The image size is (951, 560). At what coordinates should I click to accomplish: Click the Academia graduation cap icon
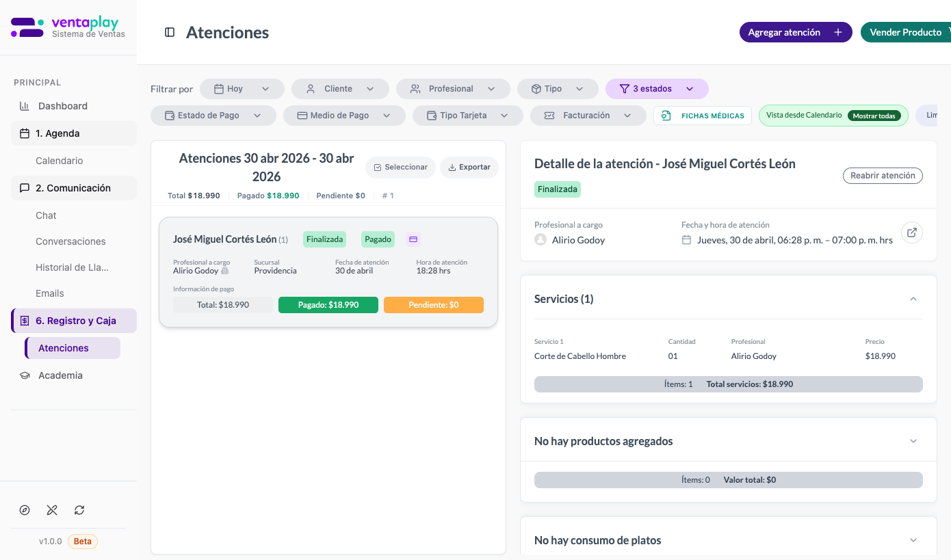click(25, 375)
